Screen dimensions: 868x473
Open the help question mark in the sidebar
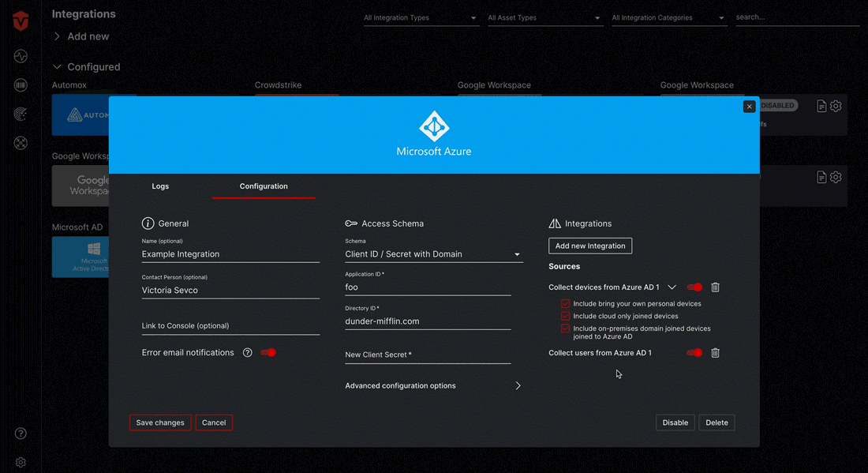pos(21,433)
